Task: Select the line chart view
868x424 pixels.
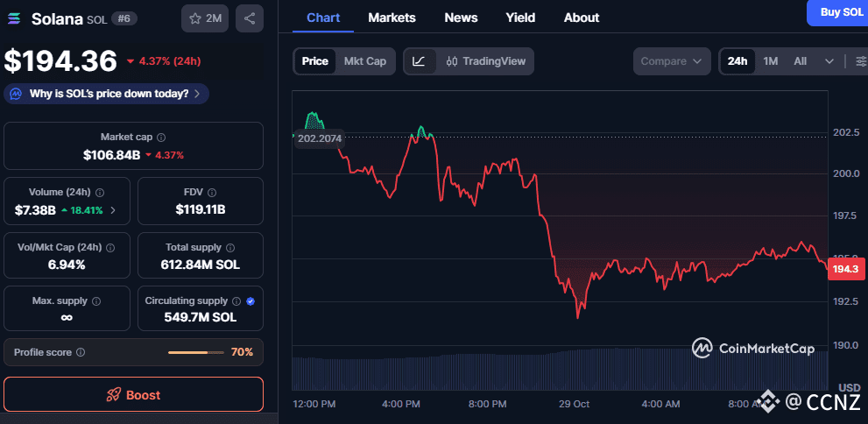Action: pos(420,61)
